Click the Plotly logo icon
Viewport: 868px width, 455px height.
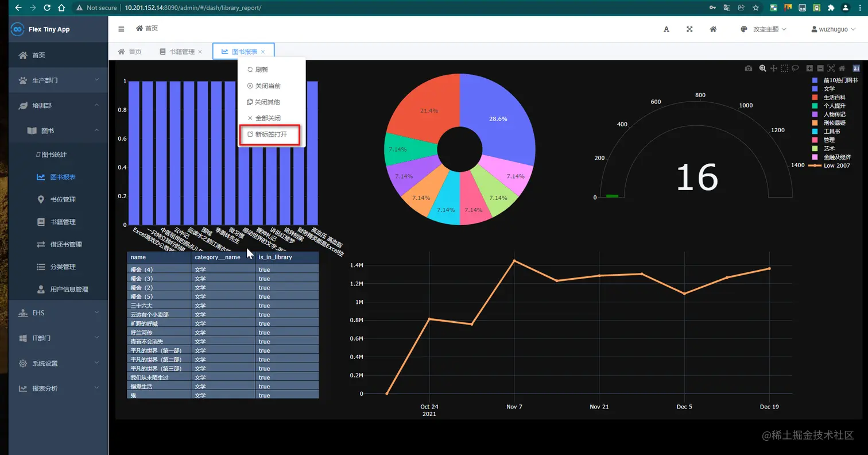857,68
